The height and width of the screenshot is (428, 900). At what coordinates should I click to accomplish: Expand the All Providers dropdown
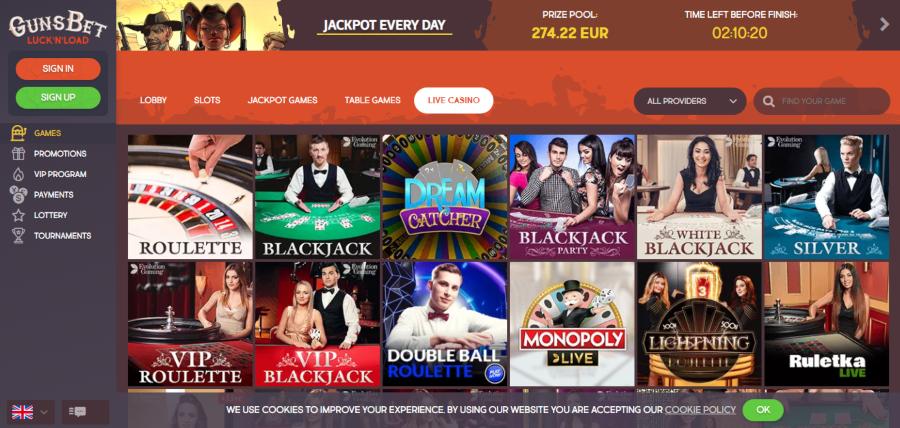[690, 101]
